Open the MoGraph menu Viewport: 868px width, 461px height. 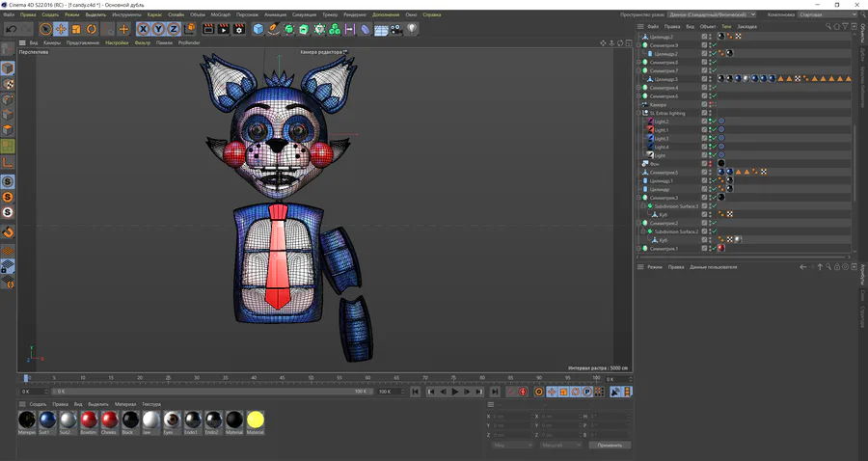pos(220,14)
